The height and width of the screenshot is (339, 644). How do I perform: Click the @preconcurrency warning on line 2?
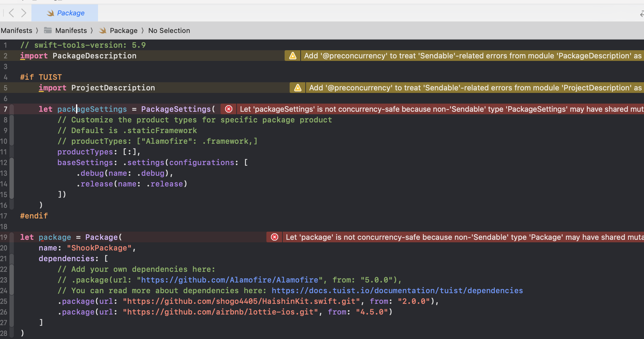[473, 56]
